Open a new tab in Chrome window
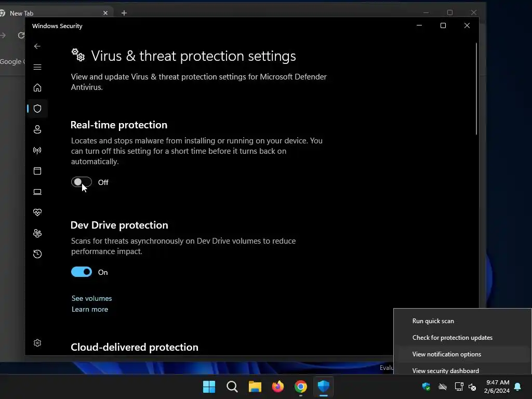Image resolution: width=532 pixels, height=399 pixels. (124, 13)
